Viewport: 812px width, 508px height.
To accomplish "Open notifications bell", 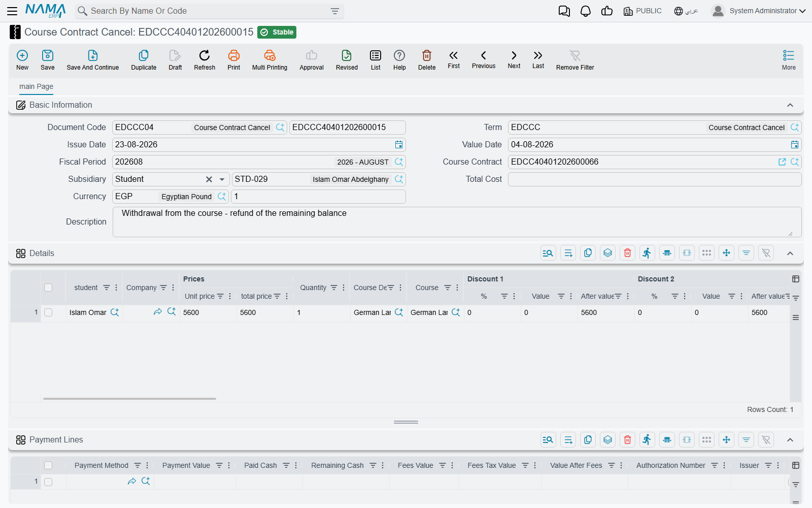I will (x=586, y=11).
